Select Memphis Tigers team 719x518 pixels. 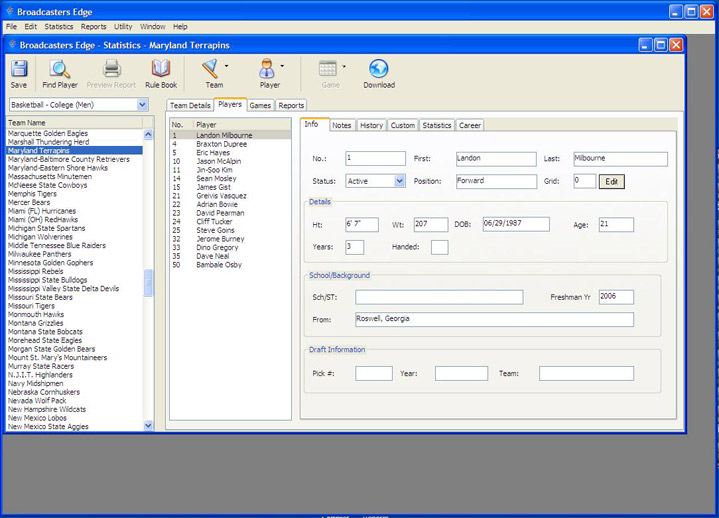tap(32, 194)
